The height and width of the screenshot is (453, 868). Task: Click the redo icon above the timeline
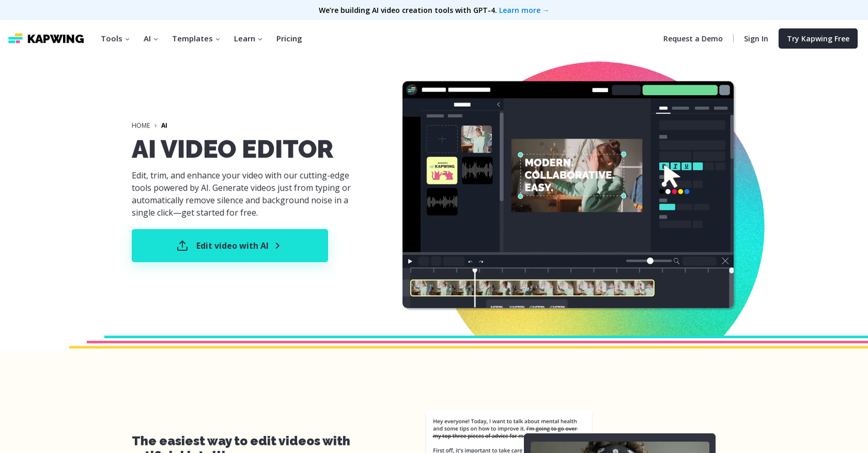coord(481,261)
